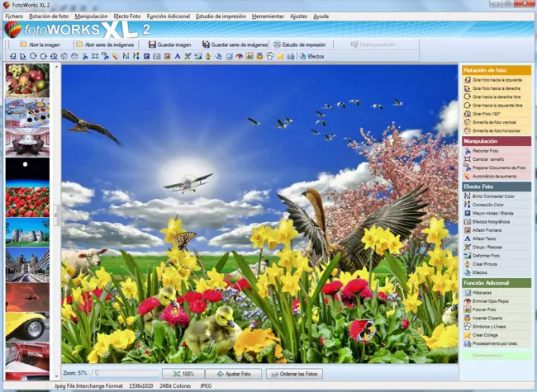Click the Efecto Foto blue panel header
537x392 pixels.
point(497,187)
